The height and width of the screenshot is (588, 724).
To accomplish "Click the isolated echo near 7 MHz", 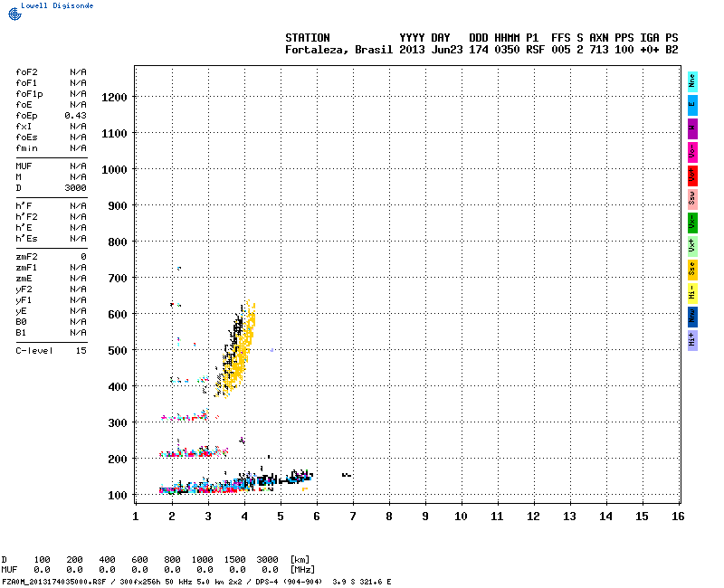I will click(x=347, y=475).
